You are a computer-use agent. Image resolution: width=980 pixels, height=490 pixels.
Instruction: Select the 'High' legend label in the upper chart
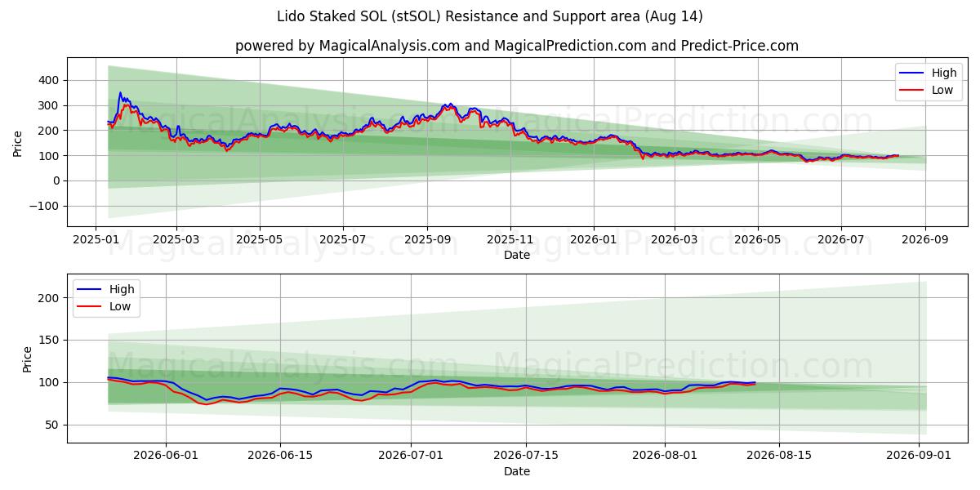point(944,73)
